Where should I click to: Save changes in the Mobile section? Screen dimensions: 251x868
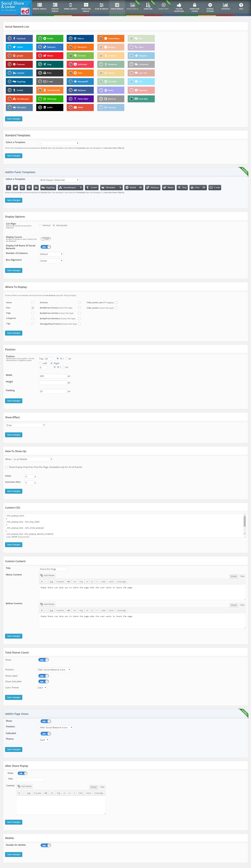tap(14, 854)
